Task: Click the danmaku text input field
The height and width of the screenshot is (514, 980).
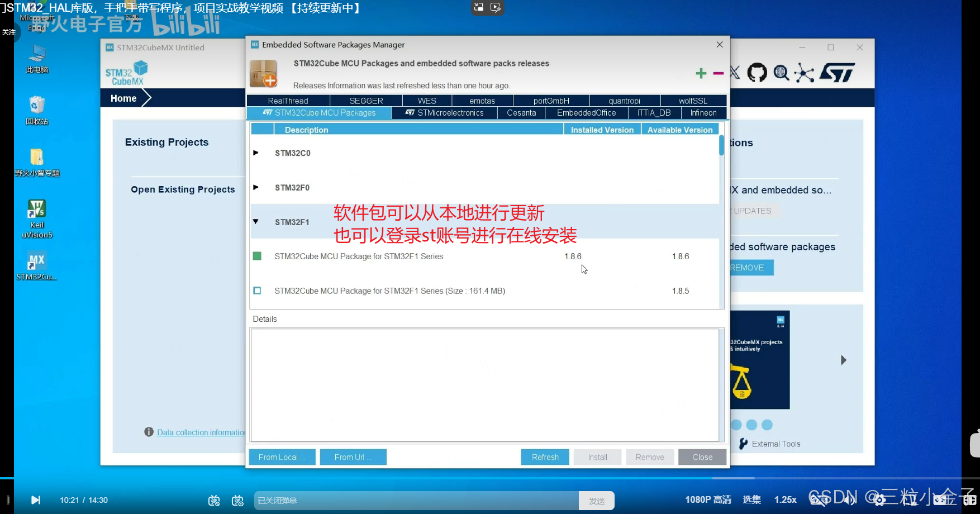Action: click(416, 501)
